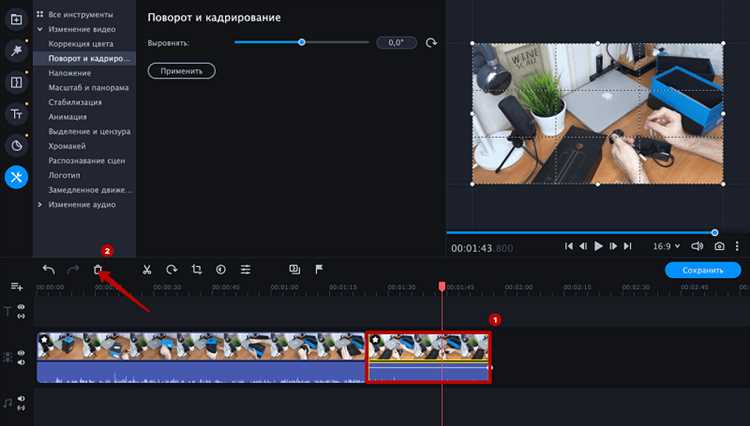The width and height of the screenshot is (750, 426).
Task: Split clip with the scissors icon
Action: [x=147, y=270]
